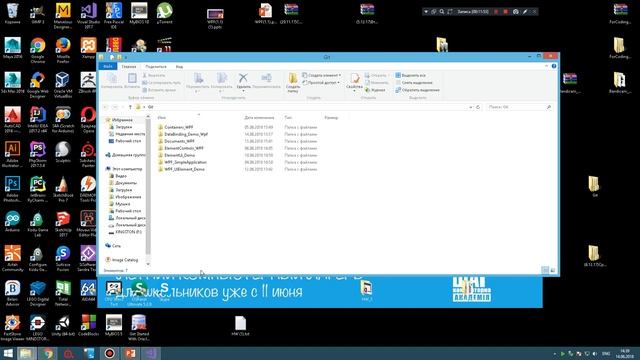Open the address bar history dropdown

[x=471, y=107]
